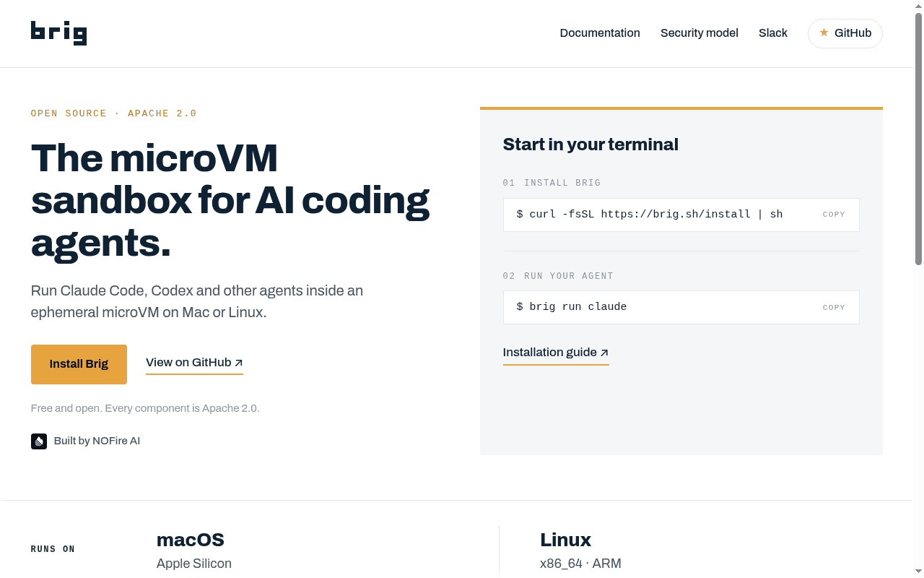Click the brig logo
This screenshot has height=578, width=924.
pyautogui.click(x=58, y=33)
